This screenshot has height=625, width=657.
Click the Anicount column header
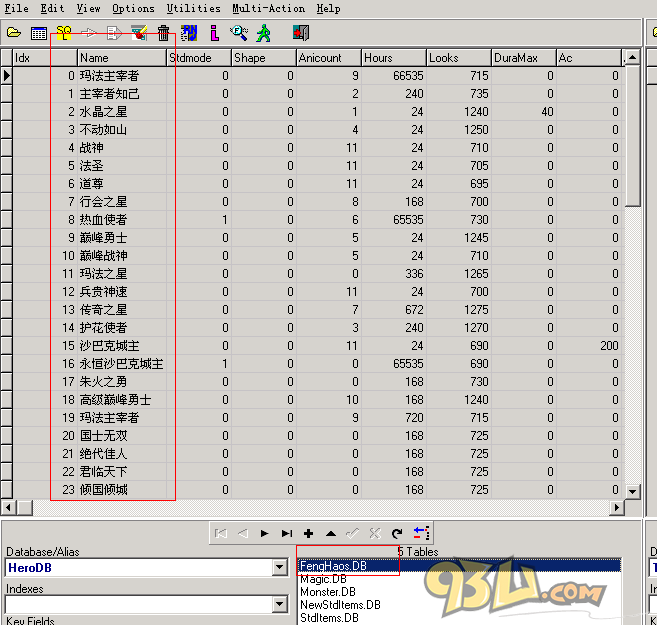pyautogui.click(x=329, y=58)
